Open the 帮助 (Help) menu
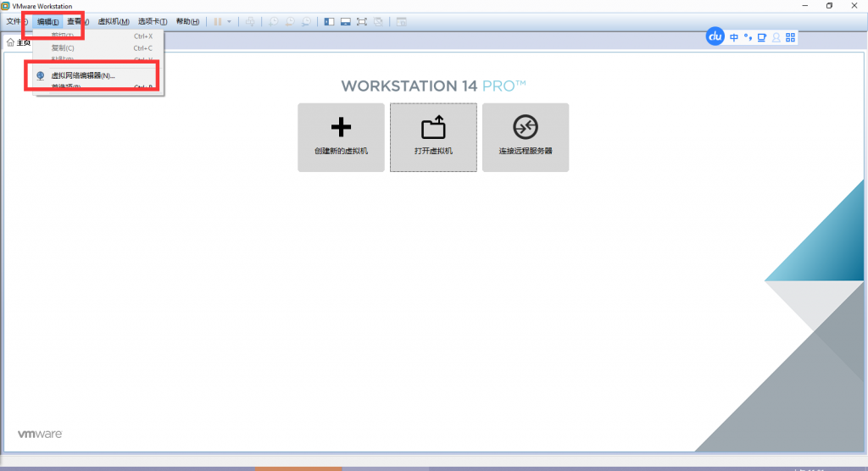Image resolution: width=868 pixels, height=471 pixels. (187, 21)
